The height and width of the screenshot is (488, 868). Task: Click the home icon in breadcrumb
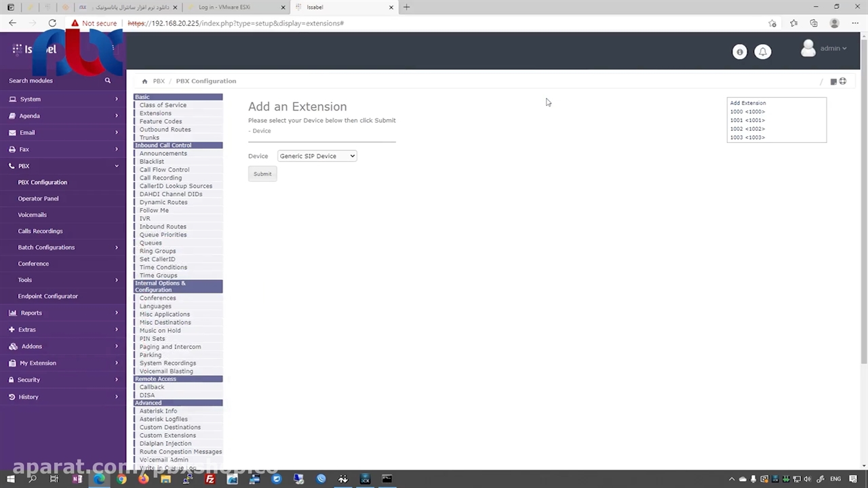[144, 81]
